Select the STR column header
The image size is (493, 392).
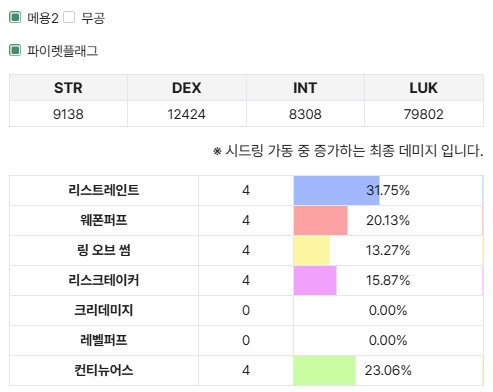pyautogui.click(x=68, y=88)
